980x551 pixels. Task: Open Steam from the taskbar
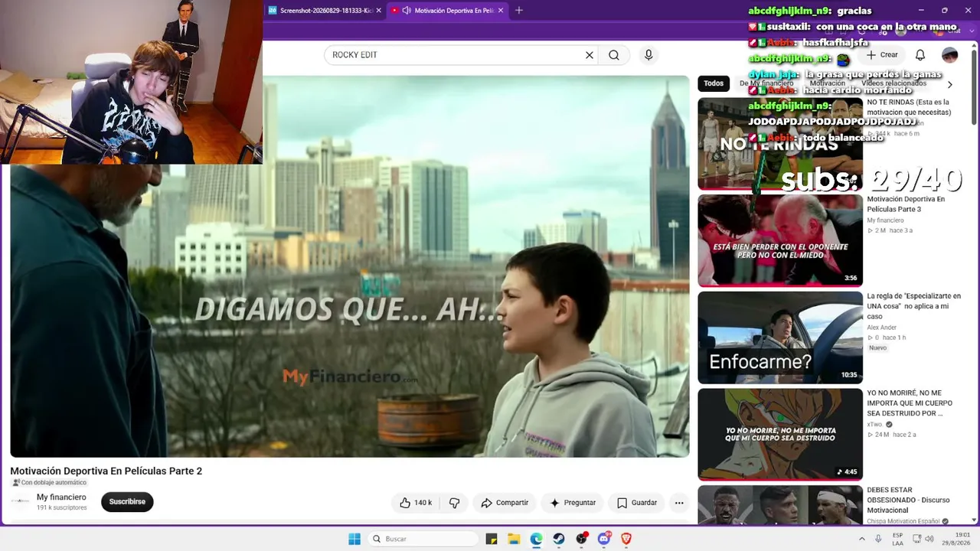click(x=559, y=539)
